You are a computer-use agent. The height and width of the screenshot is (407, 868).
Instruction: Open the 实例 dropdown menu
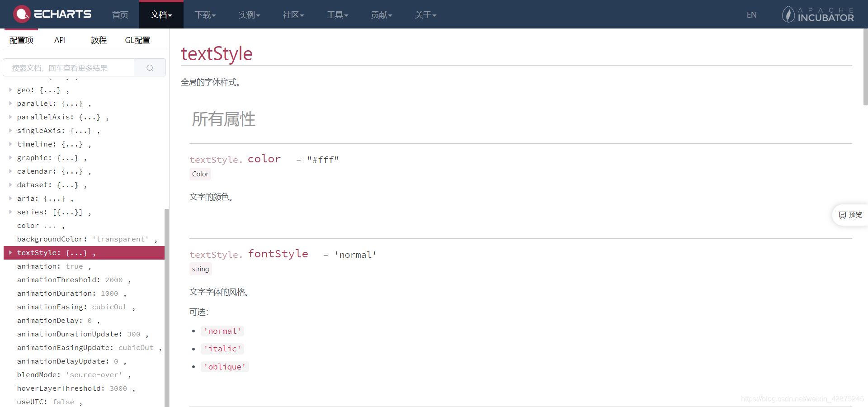pos(250,15)
